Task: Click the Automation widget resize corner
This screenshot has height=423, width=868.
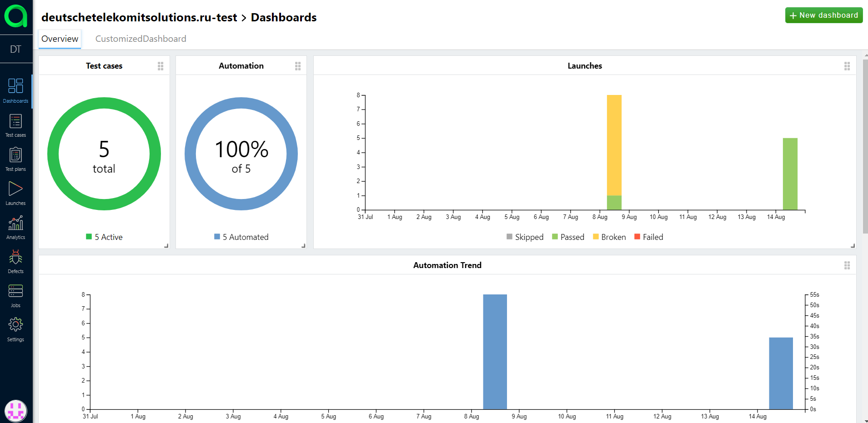Action: pos(304,246)
